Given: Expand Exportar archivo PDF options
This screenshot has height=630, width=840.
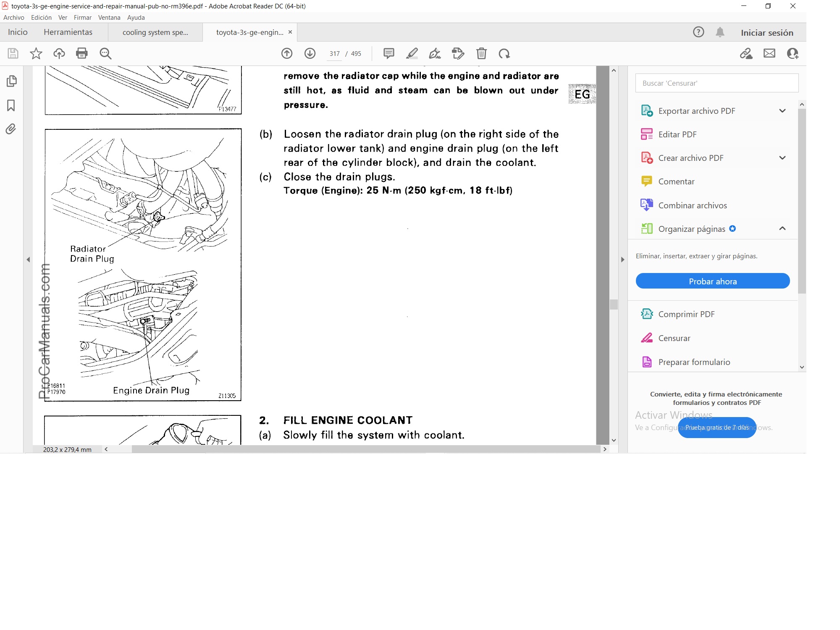Looking at the screenshot, I should pyautogui.click(x=782, y=111).
